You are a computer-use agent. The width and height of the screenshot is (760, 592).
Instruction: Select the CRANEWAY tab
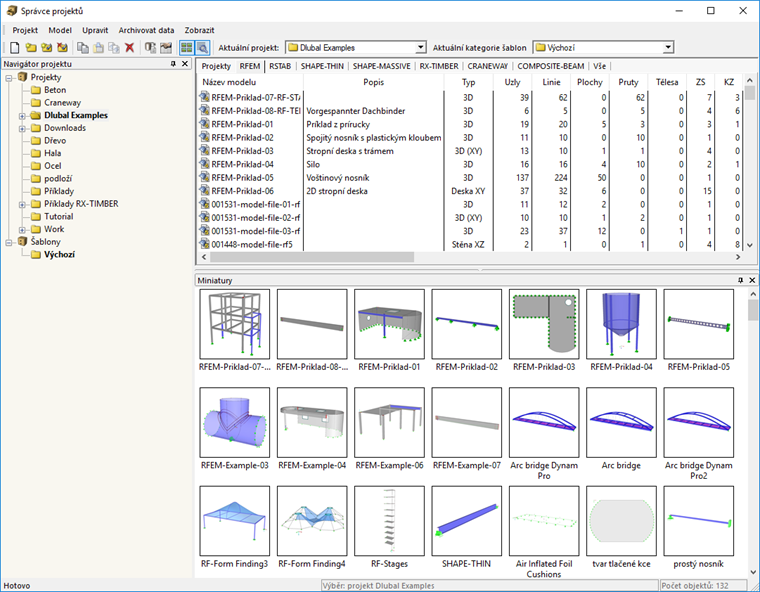point(488,65)
